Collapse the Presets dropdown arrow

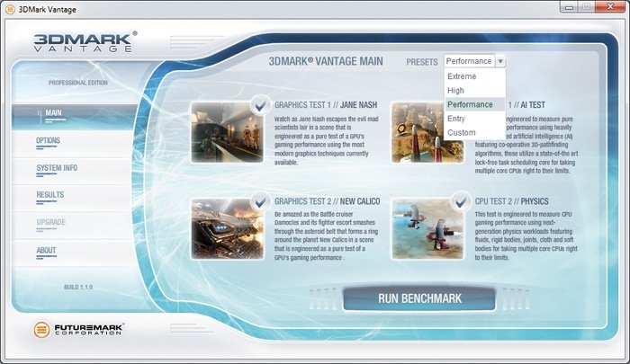(x=500, y=61)
